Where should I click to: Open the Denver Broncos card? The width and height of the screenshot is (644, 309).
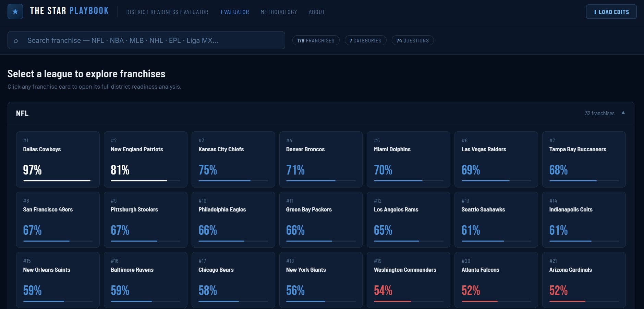pyautogui.click(x=321, y=159)
